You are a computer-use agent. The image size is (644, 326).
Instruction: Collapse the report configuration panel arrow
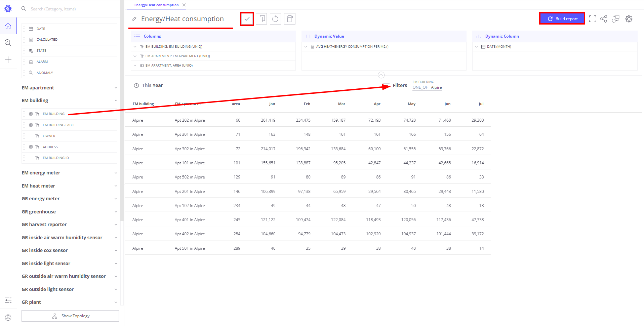pyautogui.click(x=381, y=75)
